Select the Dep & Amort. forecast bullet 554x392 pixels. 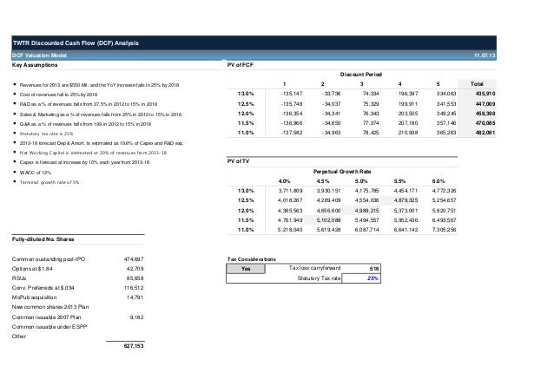[x=102, y=143]
